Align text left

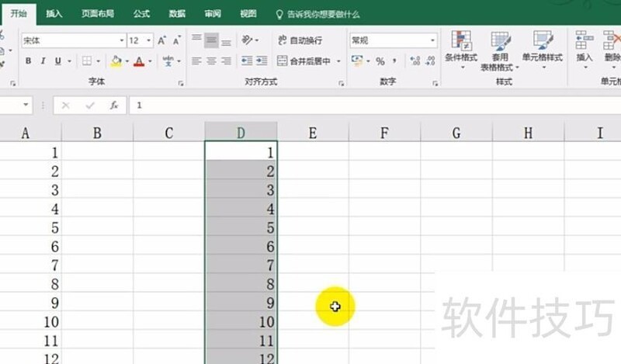pos(196,61)
